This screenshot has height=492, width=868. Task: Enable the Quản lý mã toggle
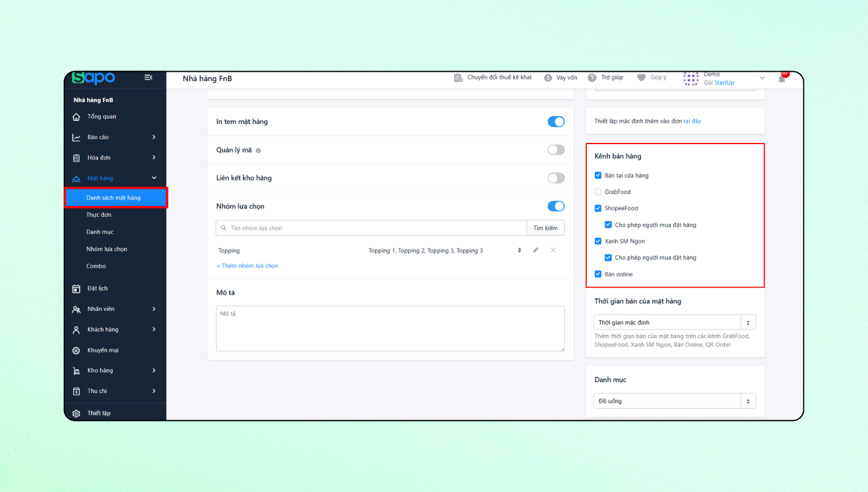pos(556,150)
